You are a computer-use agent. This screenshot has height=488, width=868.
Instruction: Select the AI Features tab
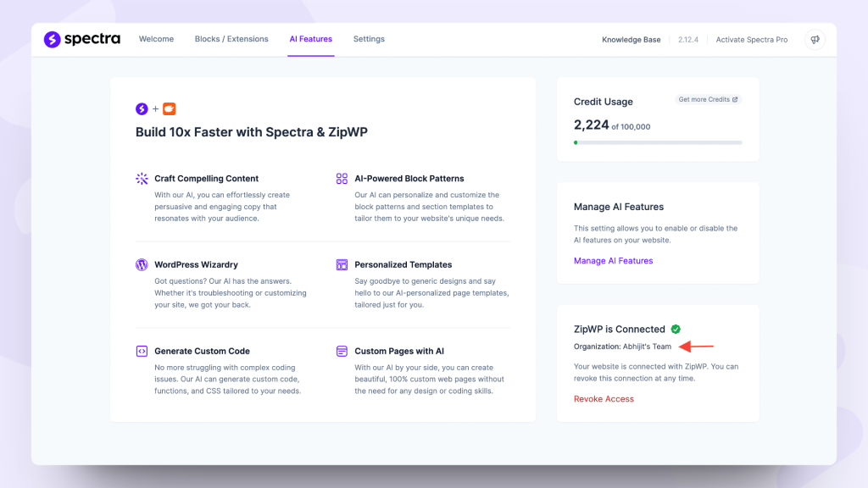(x=310, y=39)
